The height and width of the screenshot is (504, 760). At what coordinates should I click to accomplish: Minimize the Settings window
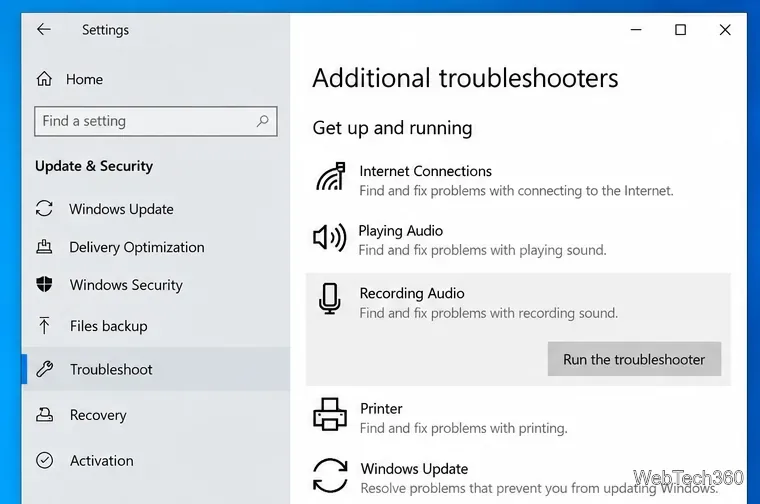(636, 30)
